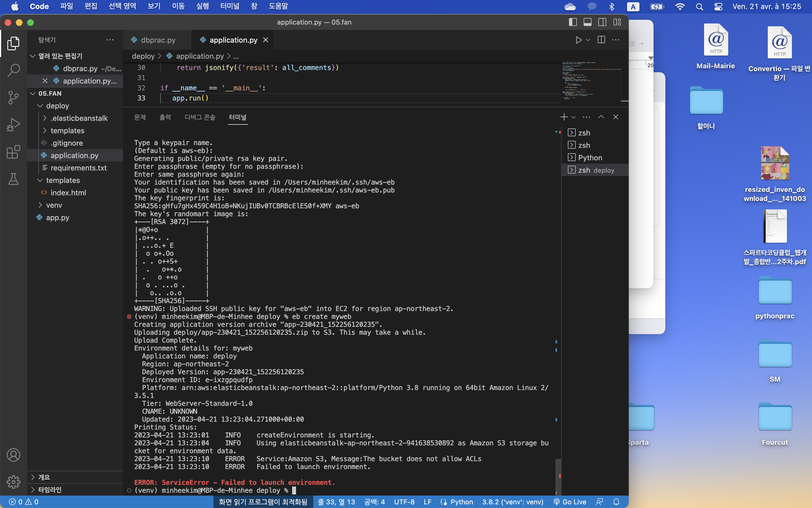
Task: Open the Extensions view
Action: (x=14, y=152)
